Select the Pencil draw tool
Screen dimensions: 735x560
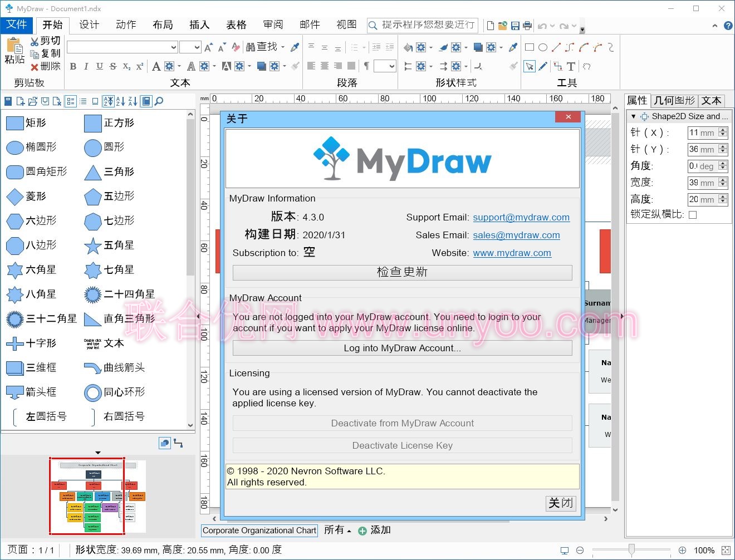(543, 66)
